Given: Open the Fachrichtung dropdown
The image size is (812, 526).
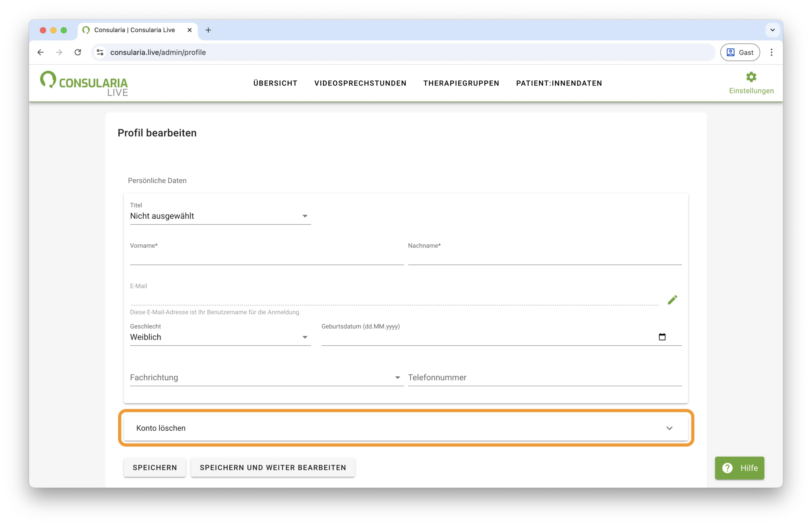Looking at the screenshot, I should point(266,377).
